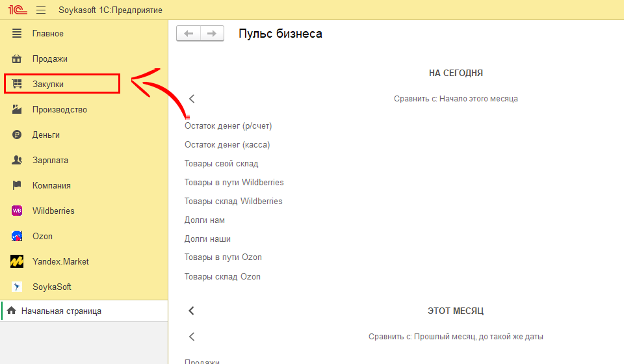Collapse the НА СЕГОДНЯ section chevron

click(192, 99)
